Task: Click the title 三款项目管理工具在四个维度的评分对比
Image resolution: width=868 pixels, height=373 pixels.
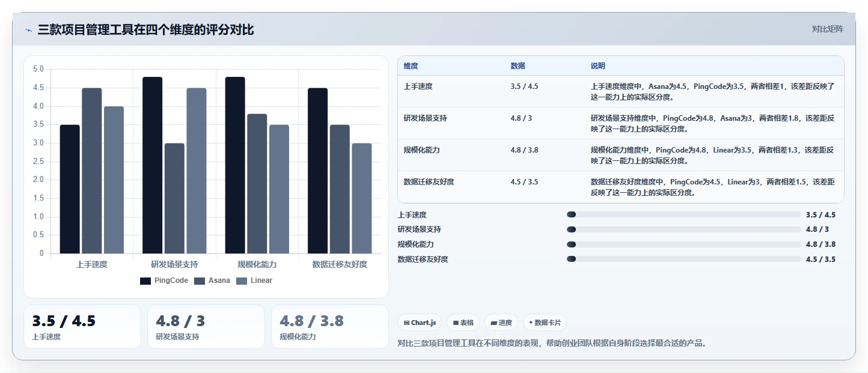Action: (x=145, y=29)
